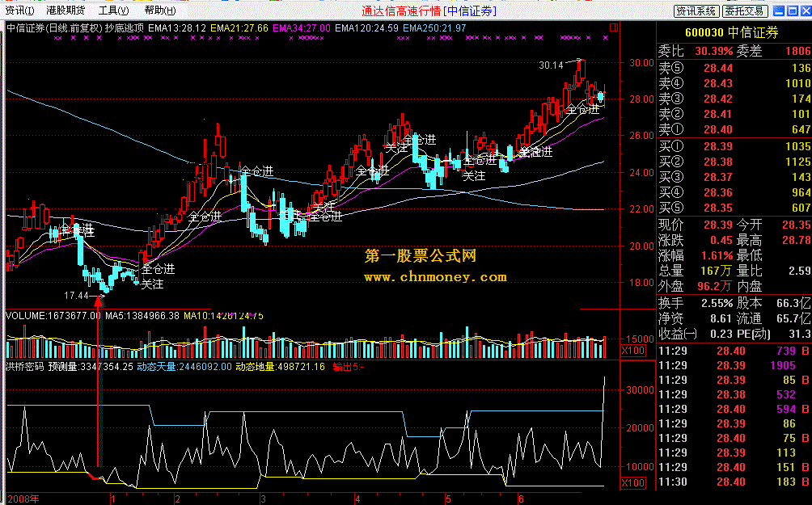Click the VOLUME:1673677.00 label
The height and width of the screenshot is (505, 812).
[x=53, y=316]
